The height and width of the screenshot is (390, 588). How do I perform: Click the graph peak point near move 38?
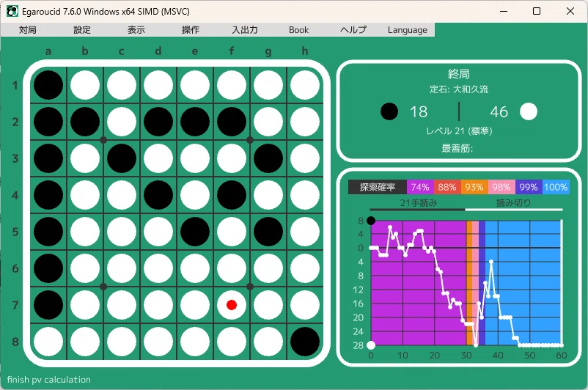coord(491,262)
